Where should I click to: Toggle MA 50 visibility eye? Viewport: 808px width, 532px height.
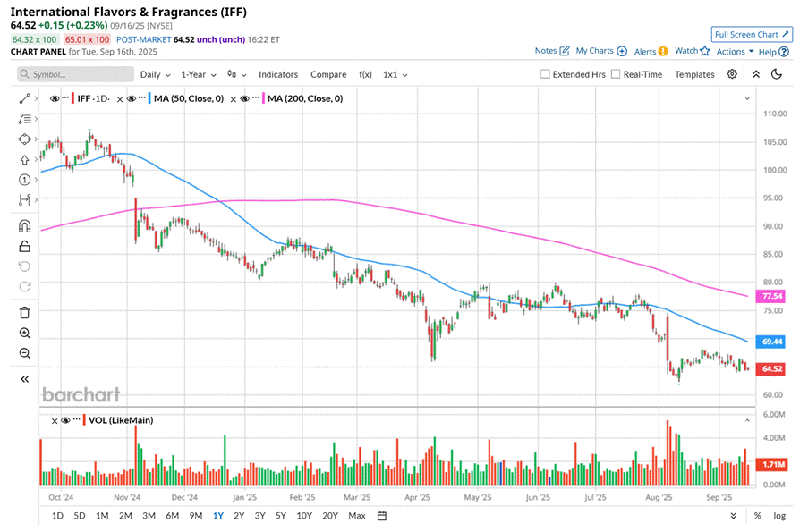click(x=131, y=98)
